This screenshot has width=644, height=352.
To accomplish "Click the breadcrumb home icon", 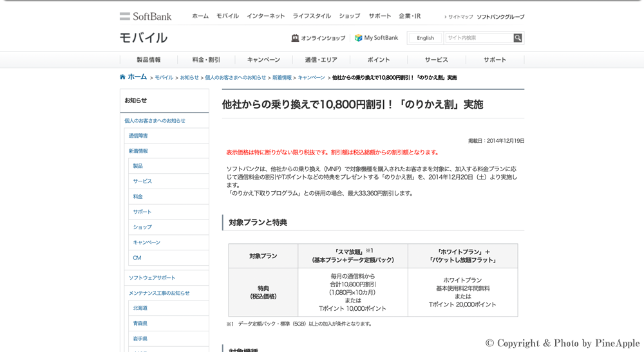I will (122, 77).
